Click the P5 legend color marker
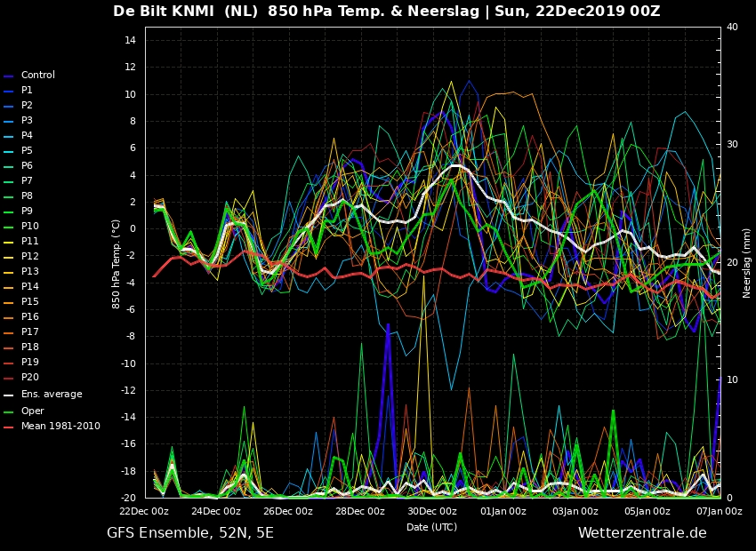Viewport: 756px width, 551px height. 8,151
